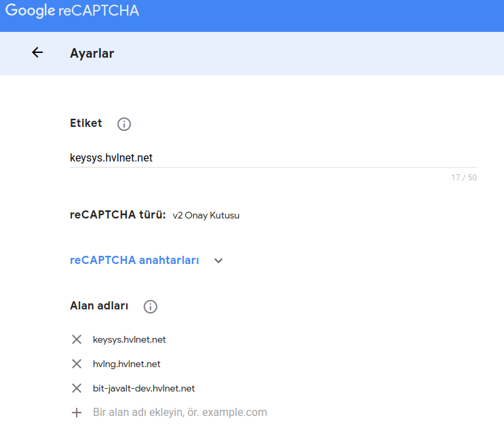
Task: Remove the keysys.hvlnet.net domain
Action: coord(77,339)
